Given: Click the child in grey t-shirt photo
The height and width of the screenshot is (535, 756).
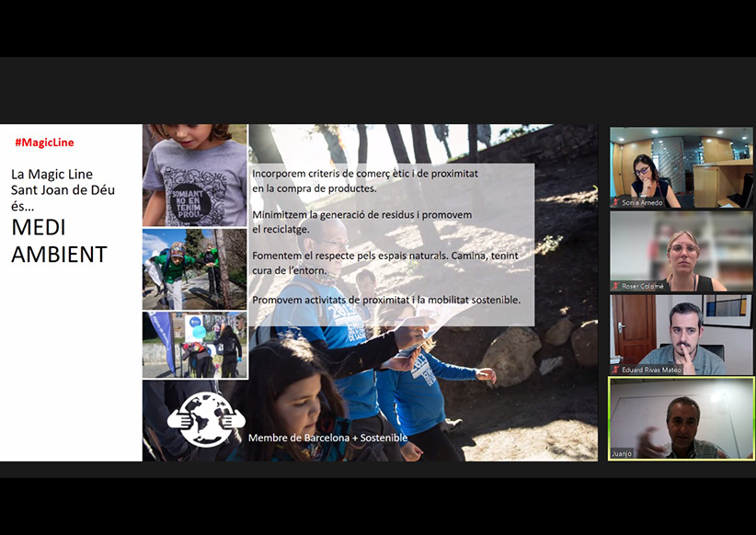Looking at the screenshot, I should [x=195, y=175].
